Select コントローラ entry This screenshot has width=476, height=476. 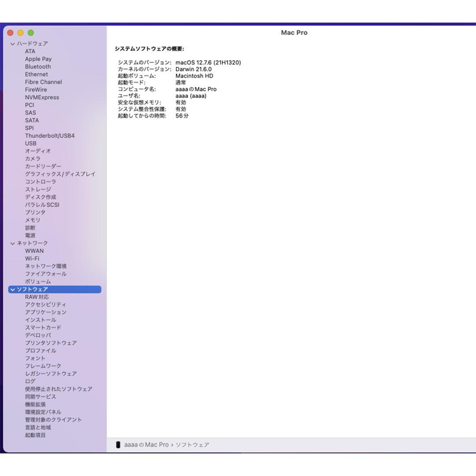tap(41, 182)
